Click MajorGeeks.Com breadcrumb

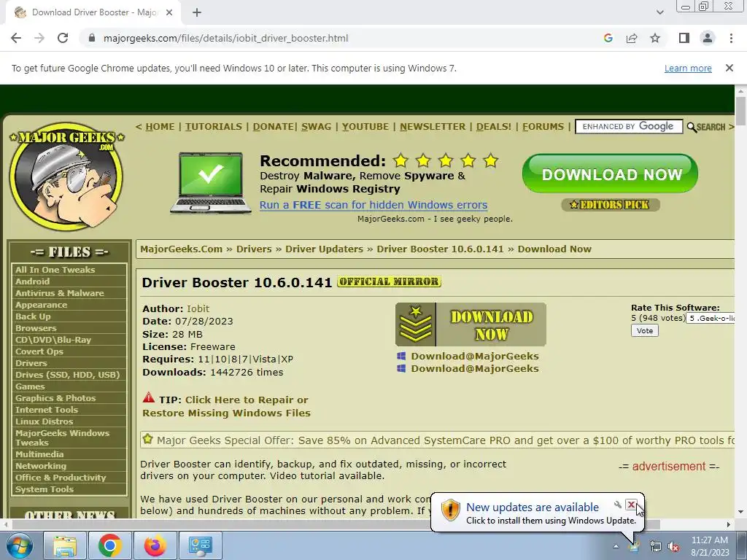181,249
